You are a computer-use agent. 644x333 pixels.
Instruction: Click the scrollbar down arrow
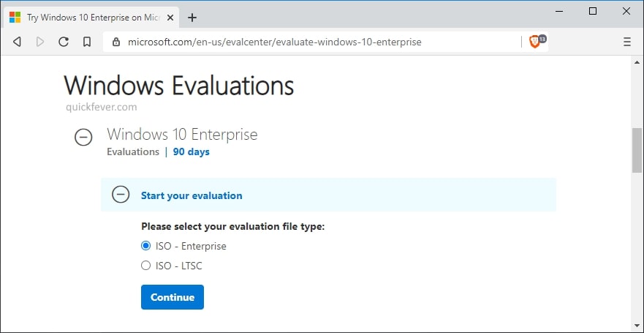pos(637,326)
